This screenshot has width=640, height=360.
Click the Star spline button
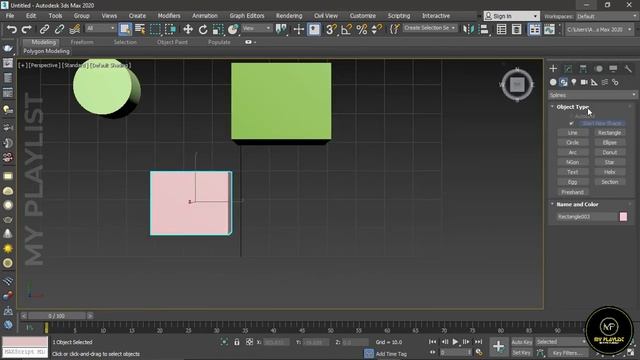tap(609, 162)
